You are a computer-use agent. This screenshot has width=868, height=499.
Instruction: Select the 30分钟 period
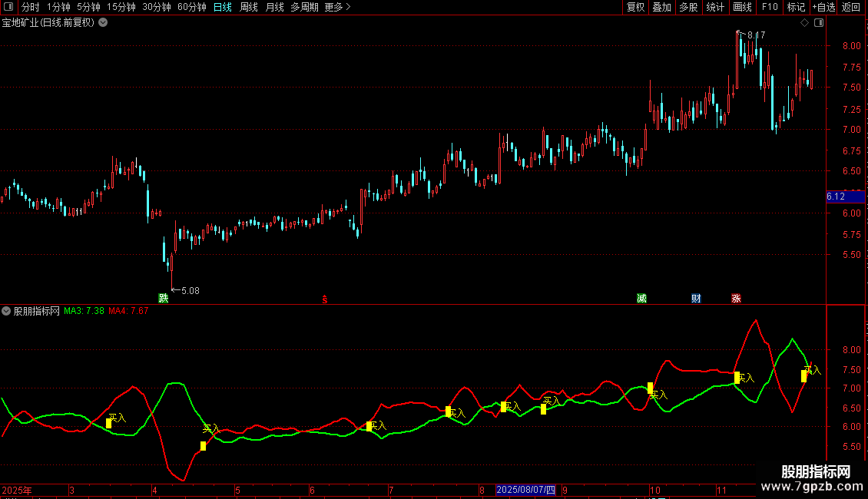point(157,7)
